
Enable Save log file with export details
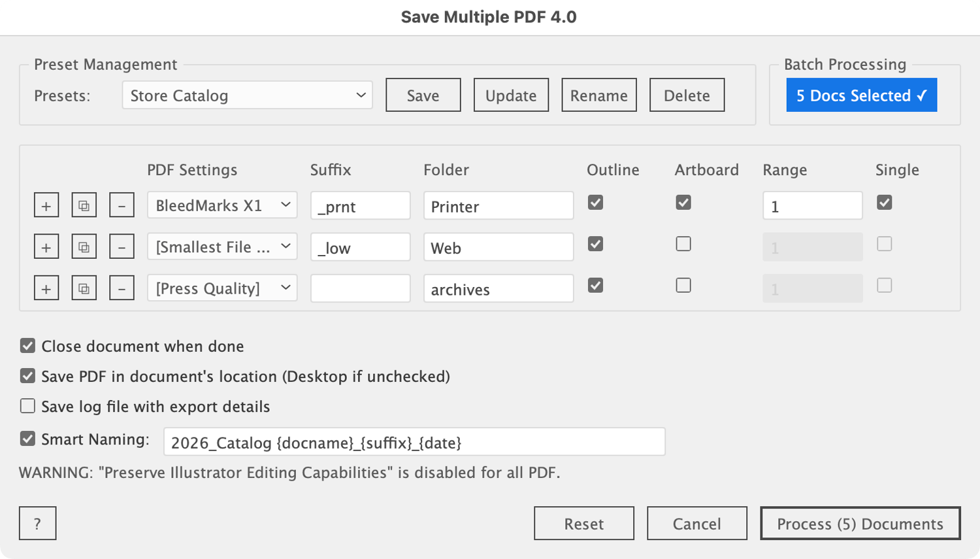(x=27, y=406)
